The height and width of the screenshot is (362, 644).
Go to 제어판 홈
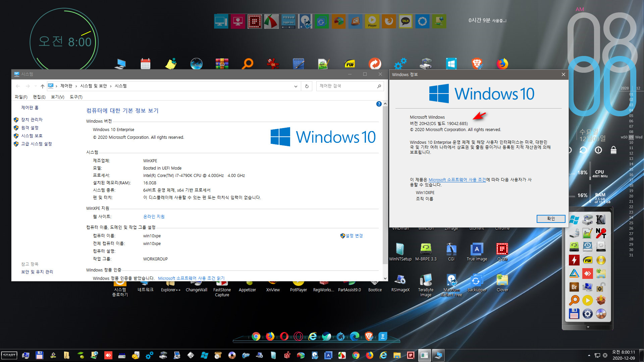[x=30, y=108]
